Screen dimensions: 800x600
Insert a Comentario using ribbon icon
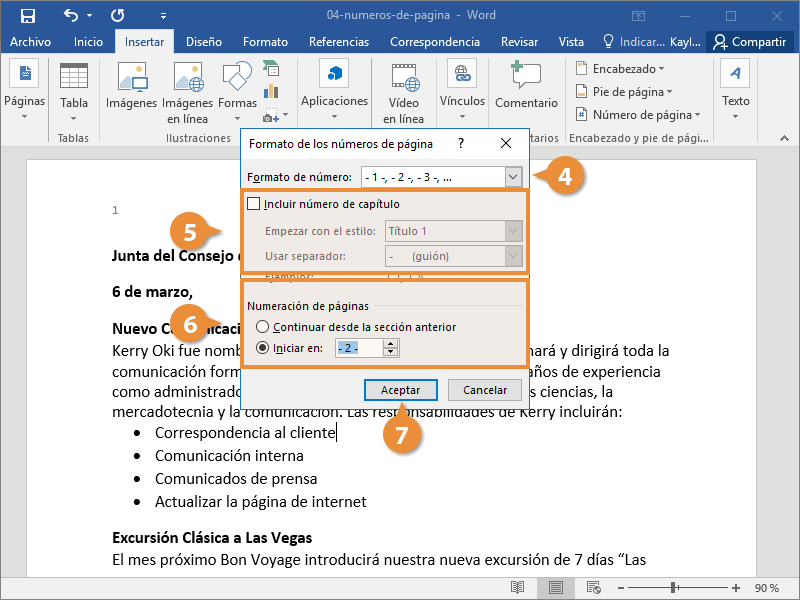[x=526, y=76]
